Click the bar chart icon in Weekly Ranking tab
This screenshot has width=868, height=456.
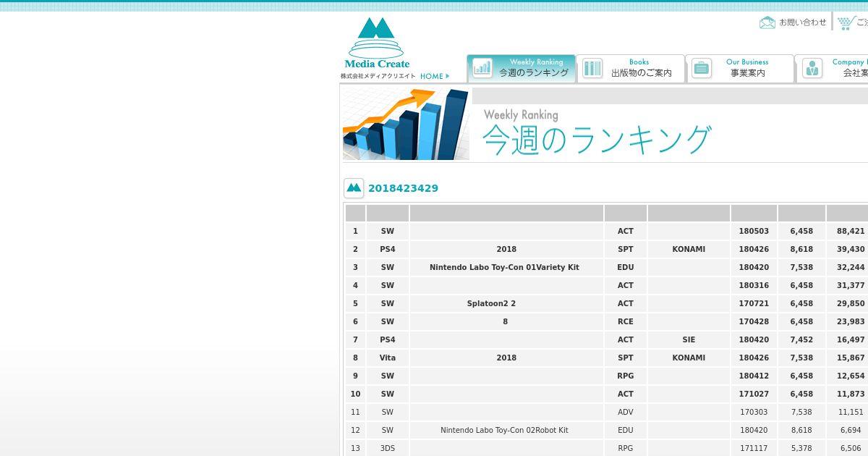pyautogui.click(x=482, y=68)
